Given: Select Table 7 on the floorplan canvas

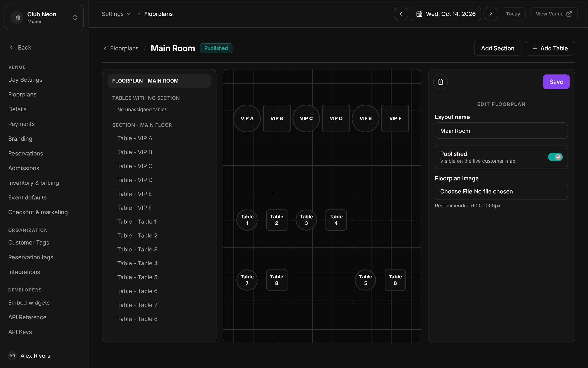Looking at the screenshot, I should coord(247,280).
